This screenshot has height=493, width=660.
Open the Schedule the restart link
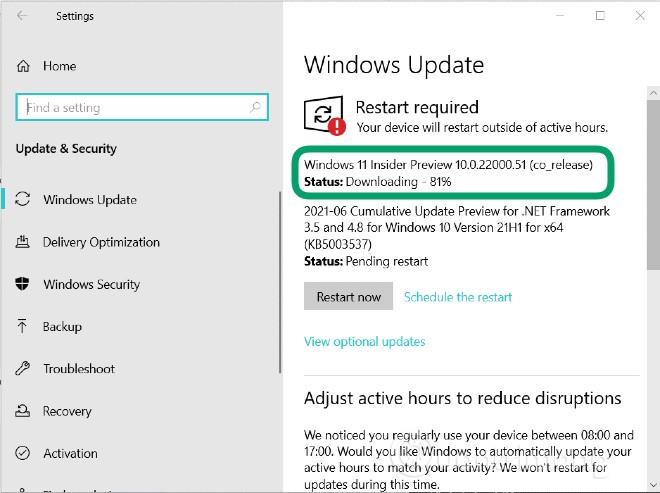(458, 297)
